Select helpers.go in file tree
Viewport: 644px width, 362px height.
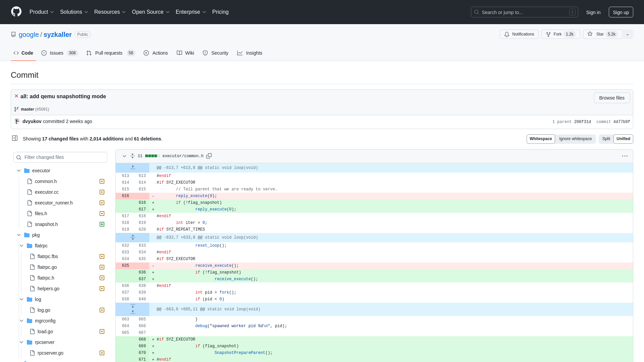pos(48,289)
